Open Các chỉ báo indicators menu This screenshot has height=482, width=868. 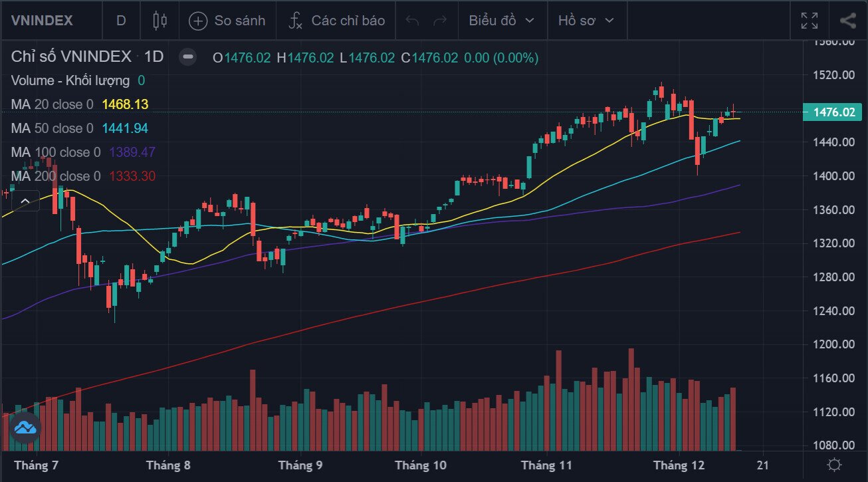point(336,21)
